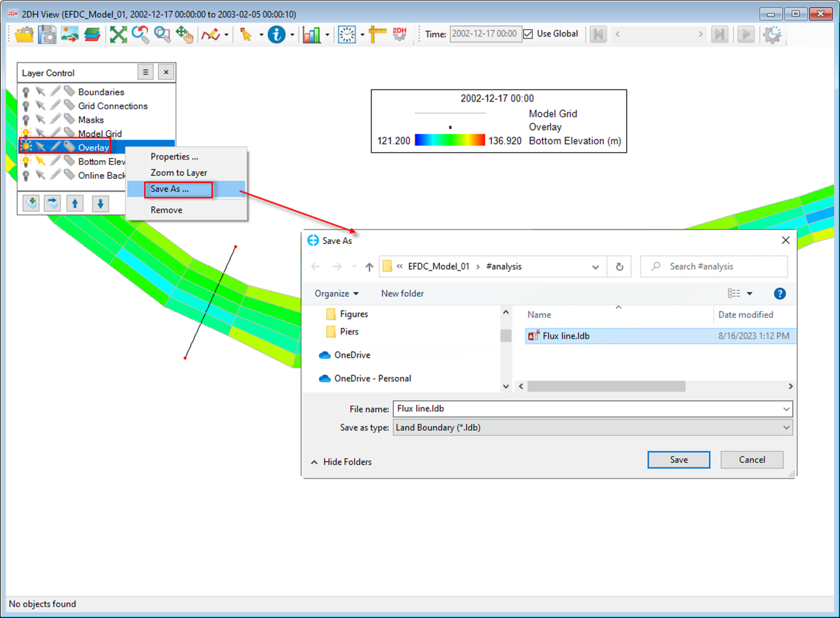This screenshot has height=618, width=840.
Task: Choose Properties from the context menu
Action: [174, 156]
